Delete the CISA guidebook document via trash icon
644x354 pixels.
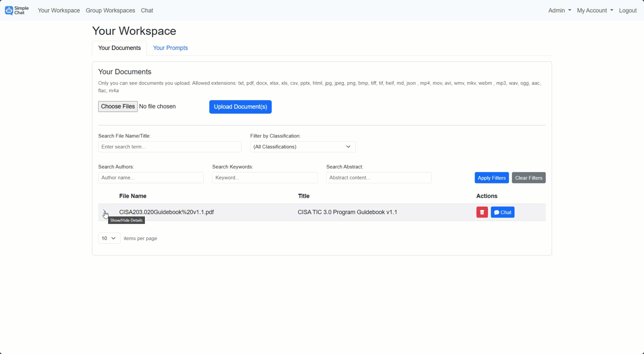tap(482, 212)
